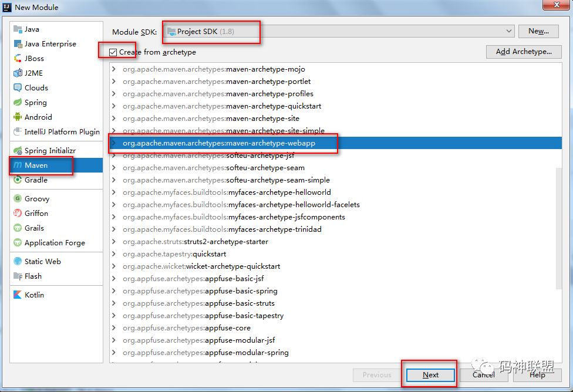Expand maven-archetype-portlet entry

(114, 81)
